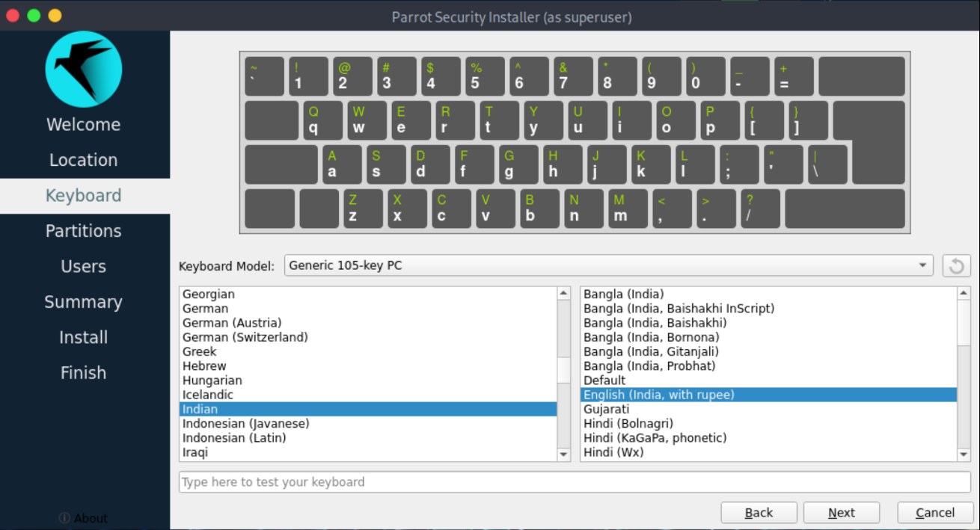Click the M key in keyboard preview
Screen dimensions: 980x530
(628, 209)
